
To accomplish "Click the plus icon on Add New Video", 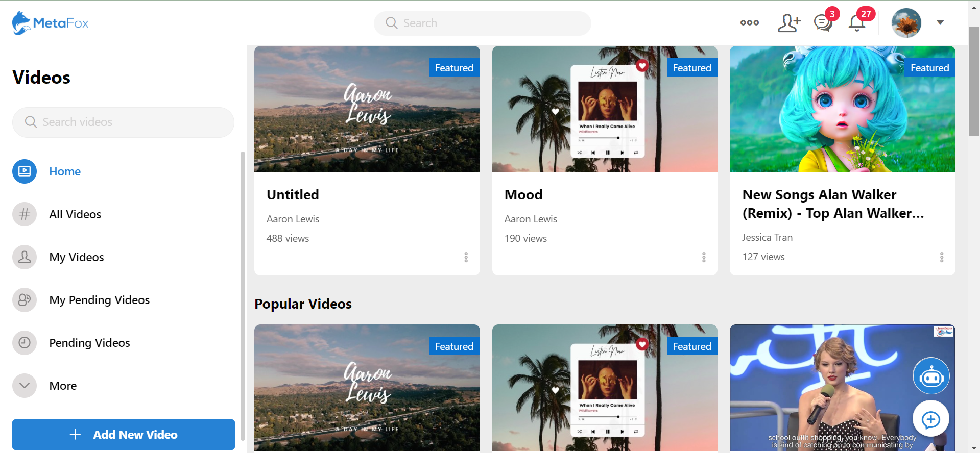I will click(x=75, y=434).
